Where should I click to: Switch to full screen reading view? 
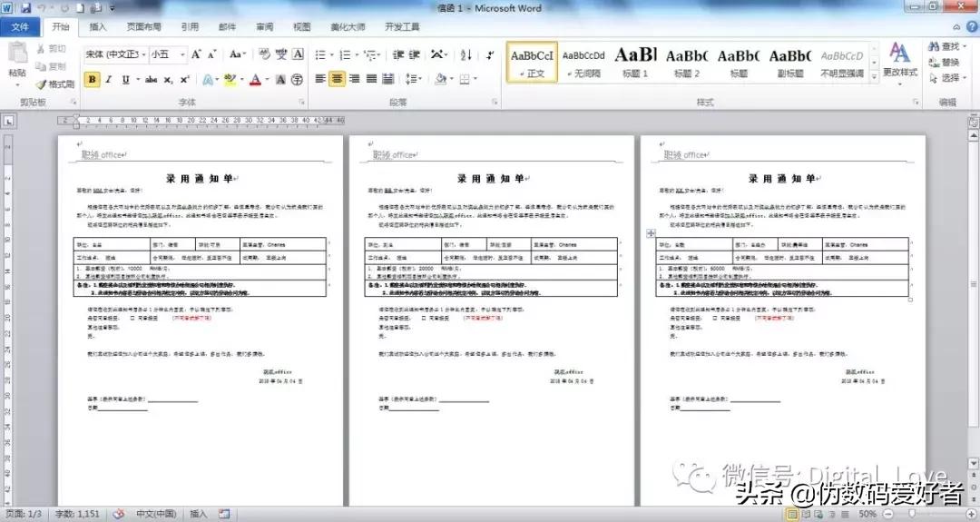pos(807,514)
